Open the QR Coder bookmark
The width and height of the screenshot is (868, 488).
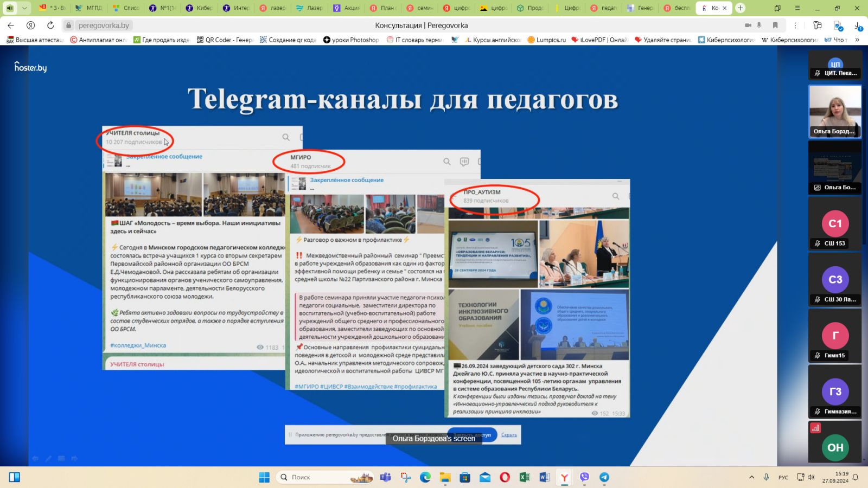[x=225, y=40]
